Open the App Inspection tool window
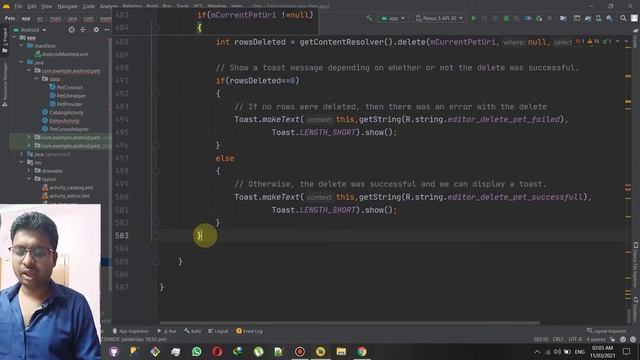The height and width of the screenshot is (360, 640). click(131, 331)
